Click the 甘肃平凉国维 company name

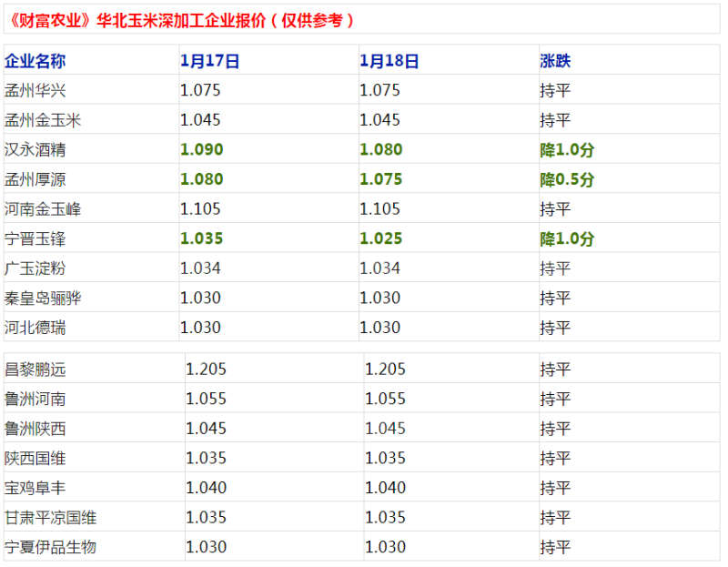point(50,518)
